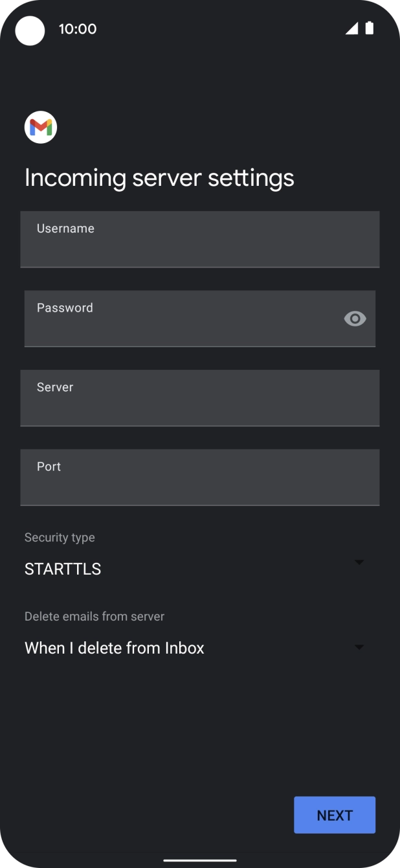400x868 pixels.
Task: Click the Incoming server settings heading
Action: tap(159, 177)
